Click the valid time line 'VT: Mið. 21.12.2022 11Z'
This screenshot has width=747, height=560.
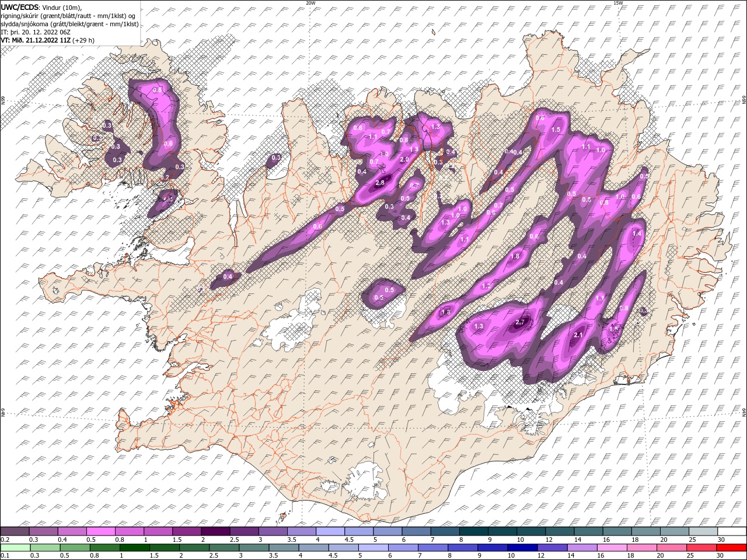coord(34,40)
